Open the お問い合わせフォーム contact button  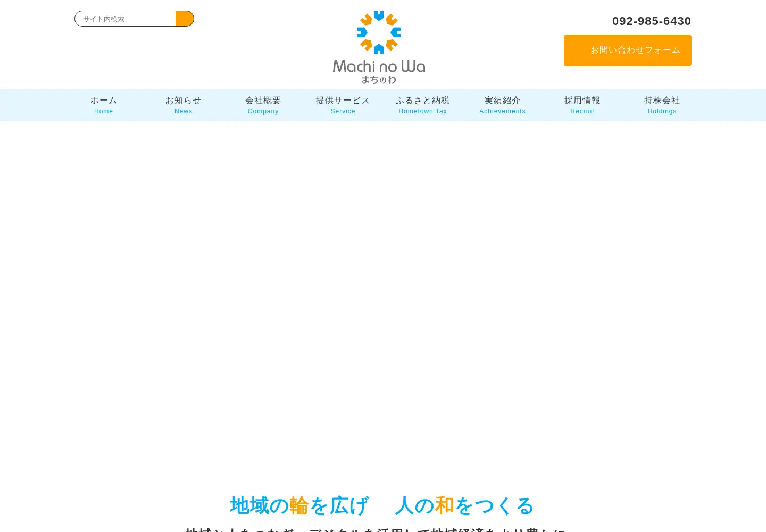coord(628,51)
